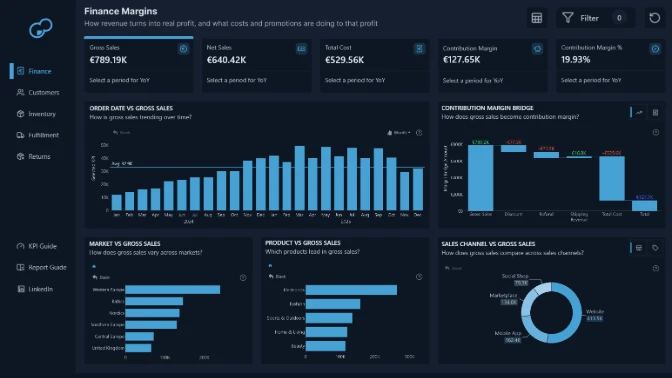
Task: Click Back in Order Date chart
Action: [121, 133]
